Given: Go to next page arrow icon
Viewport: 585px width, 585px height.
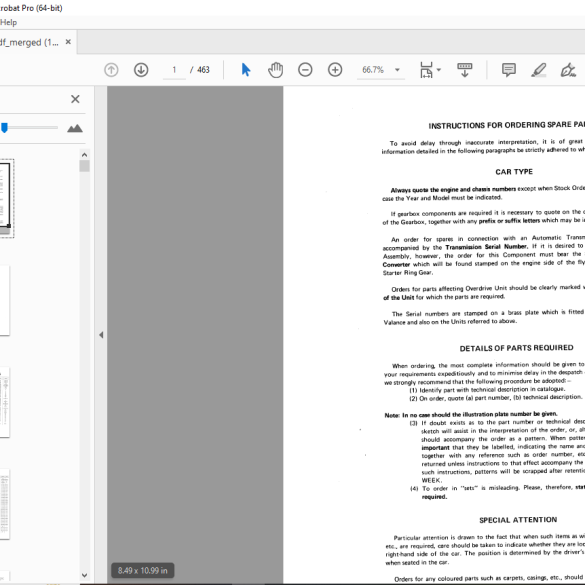Looking at the screenshot, I should (x=141, y=70).
